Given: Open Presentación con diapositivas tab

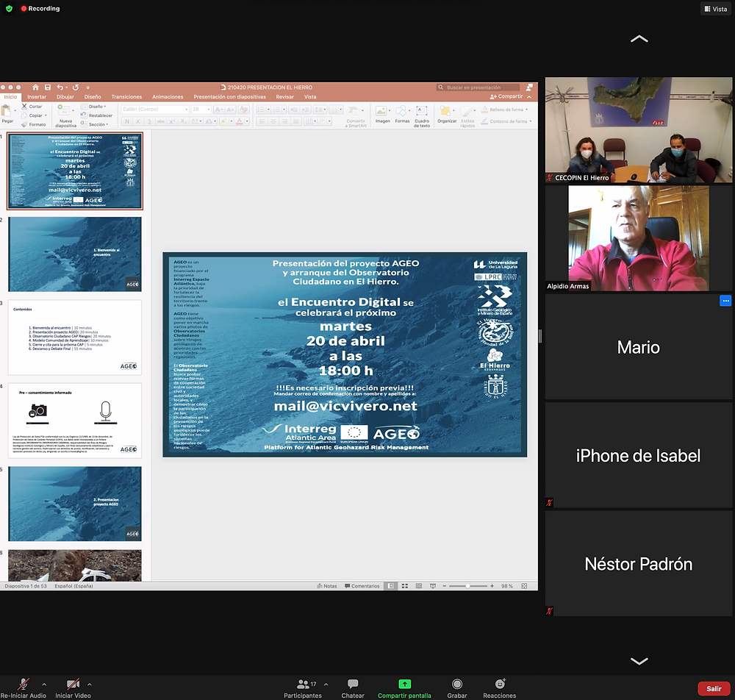Looking at the screenshot, I should [x=229, y=96].
